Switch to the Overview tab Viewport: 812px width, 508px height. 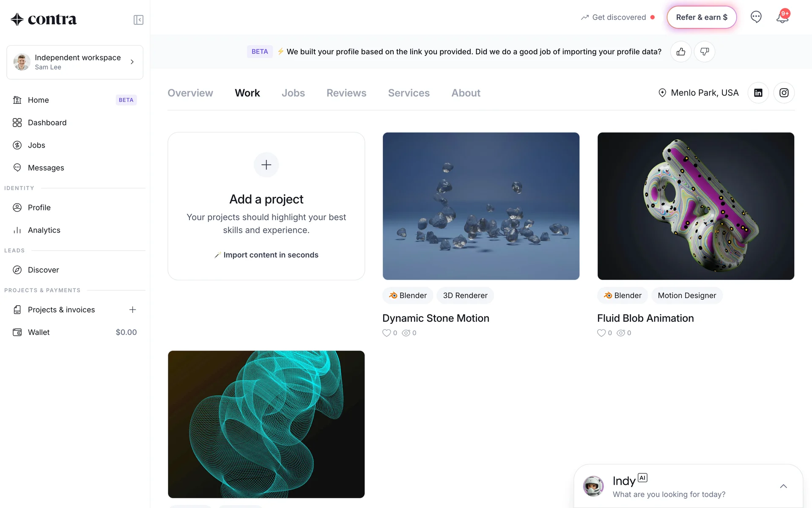point(190,93)
